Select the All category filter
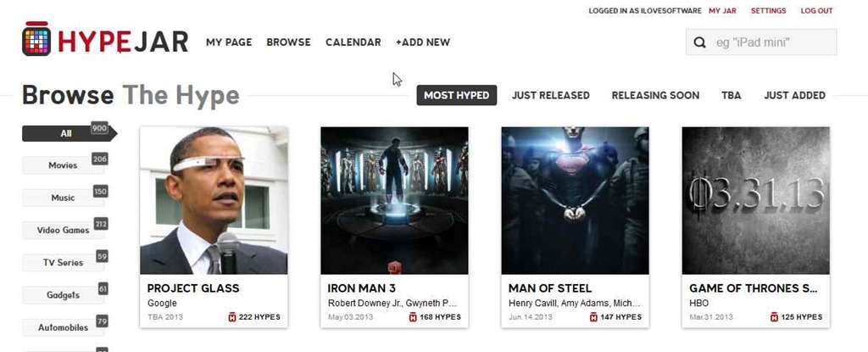Image resolution: width=868 pixels, height=352 pixels. tap(70, 133)
